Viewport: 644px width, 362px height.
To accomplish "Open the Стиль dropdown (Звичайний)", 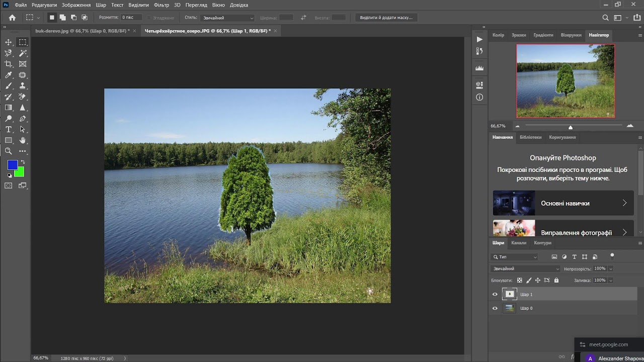I will point(228,18).
